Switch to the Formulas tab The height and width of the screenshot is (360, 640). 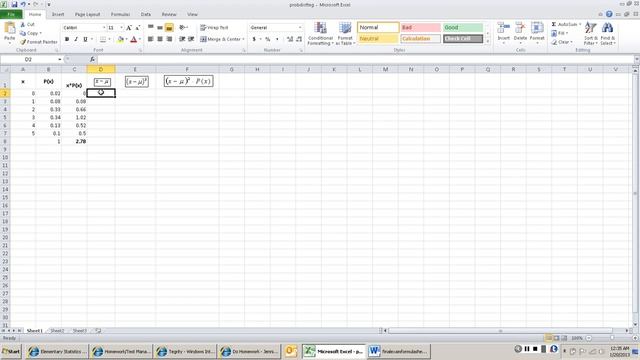[x=120, y=14]
